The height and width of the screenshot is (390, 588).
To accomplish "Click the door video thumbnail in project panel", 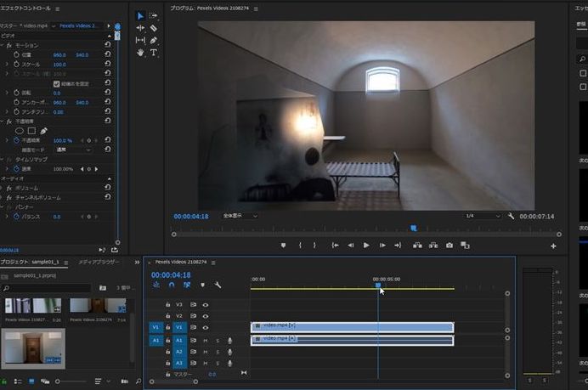I will click(33, 348).
